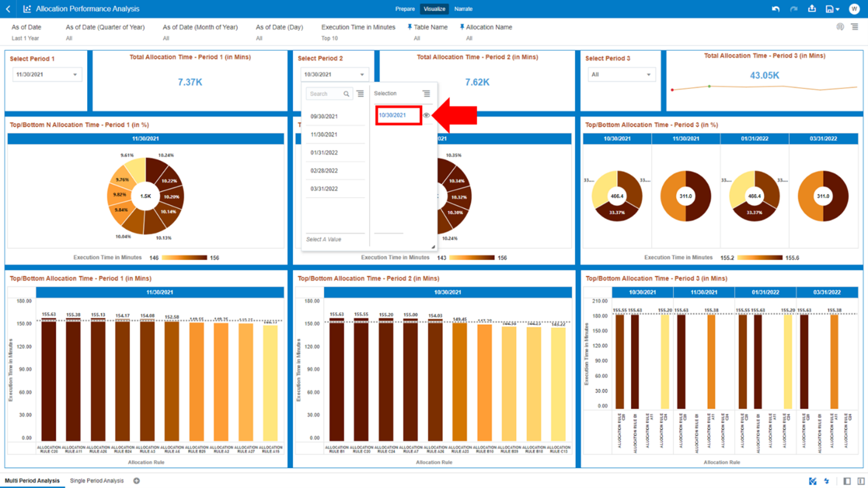Click the pin icon beside Table Name filter

coord(410,27)
